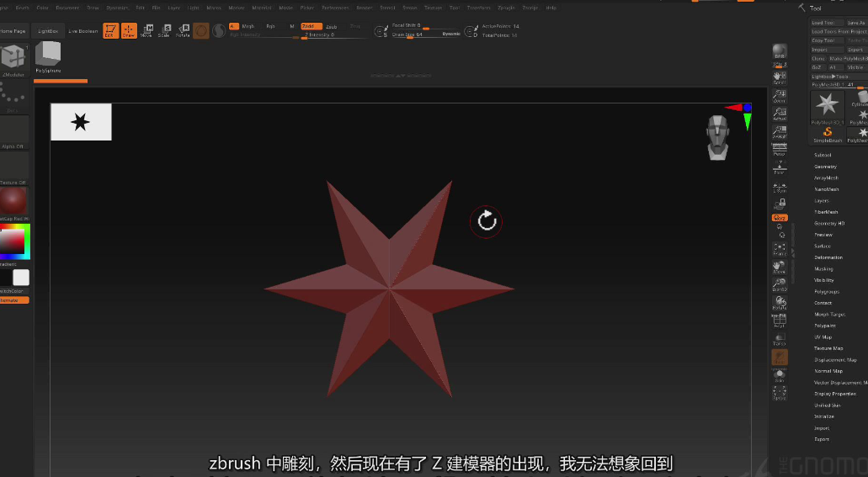Screen dimensions: 868x477
Task: Select the white secondary color swatch
Action: (x=21, y=278)
